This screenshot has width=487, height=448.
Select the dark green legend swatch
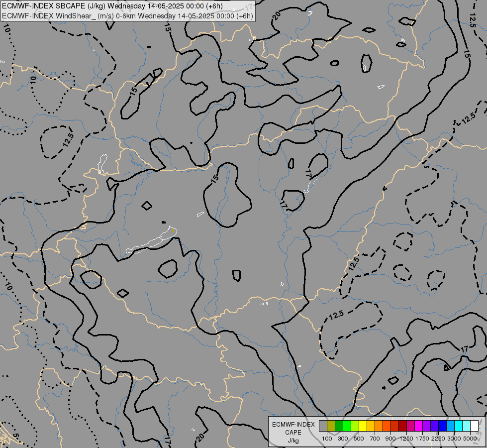339,426
